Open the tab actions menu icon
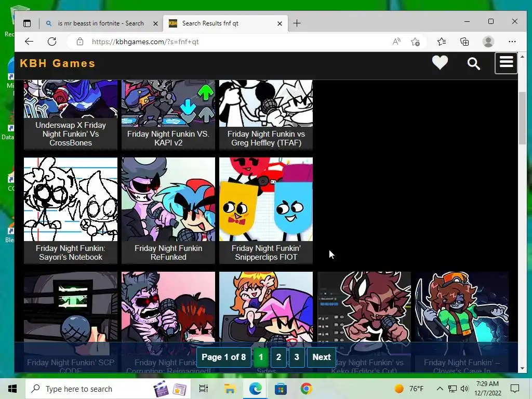Image resolution: width=532 pixels, height=399 pixels. point(27,23)
